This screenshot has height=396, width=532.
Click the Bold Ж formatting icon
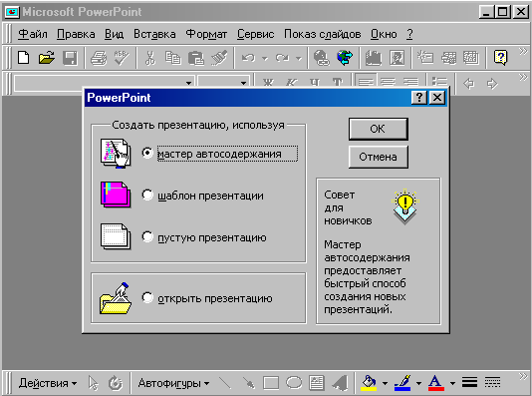coord(268,82)
